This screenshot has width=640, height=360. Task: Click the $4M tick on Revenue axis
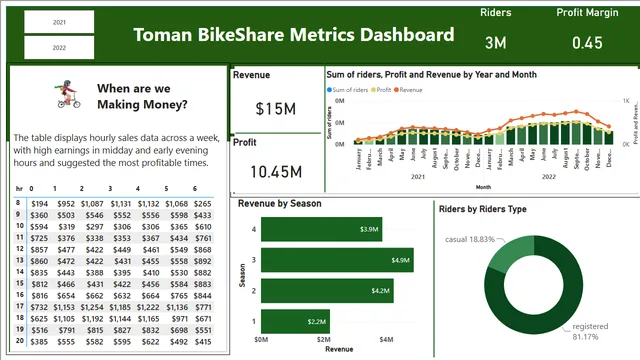coord(387,340)
